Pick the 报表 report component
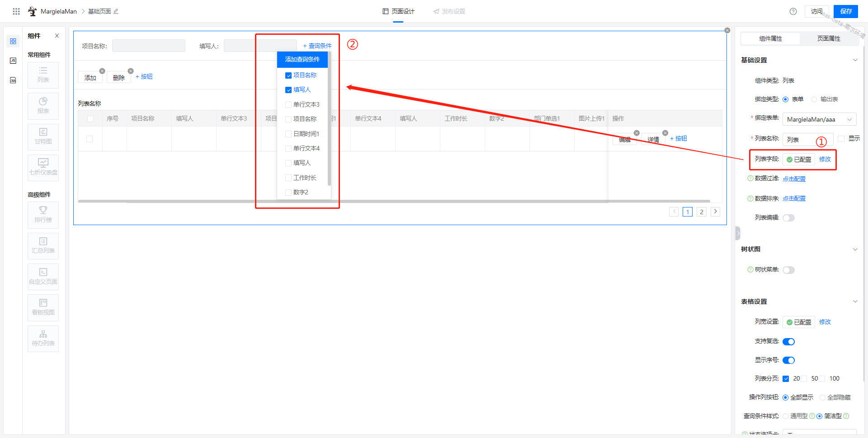Viewport: 868px width, 438px height. coord(43,106)
